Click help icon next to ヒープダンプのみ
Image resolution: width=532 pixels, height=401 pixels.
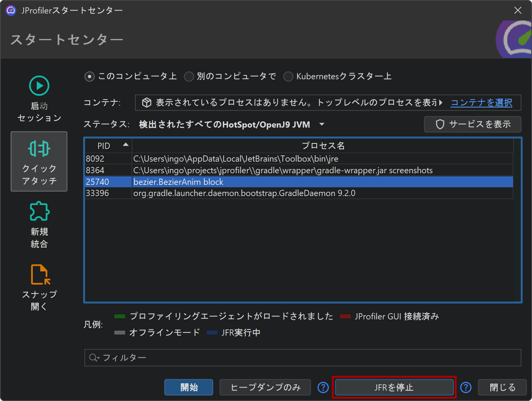click(x=323, y=387)
